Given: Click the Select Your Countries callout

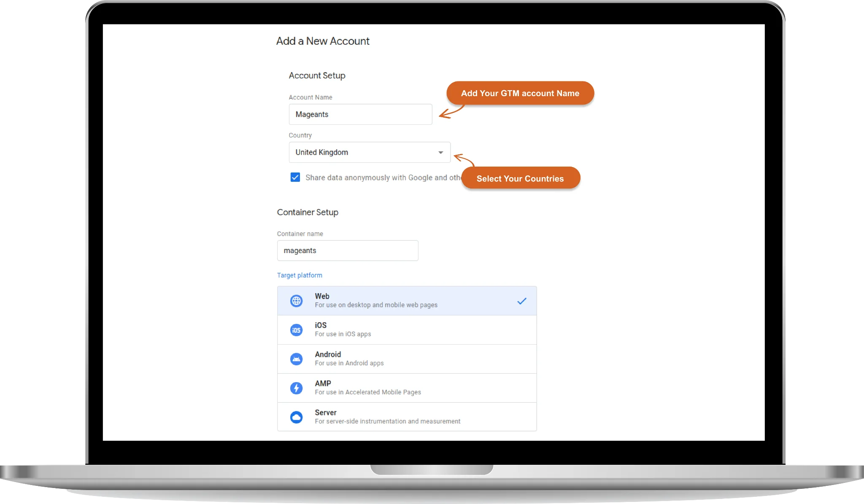Looking at the screenshot, I should point(521,178).
